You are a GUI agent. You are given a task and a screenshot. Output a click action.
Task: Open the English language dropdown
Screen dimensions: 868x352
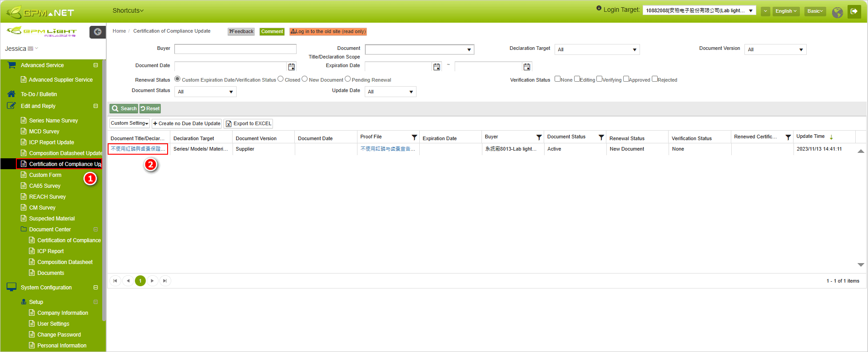coord(786,11)
